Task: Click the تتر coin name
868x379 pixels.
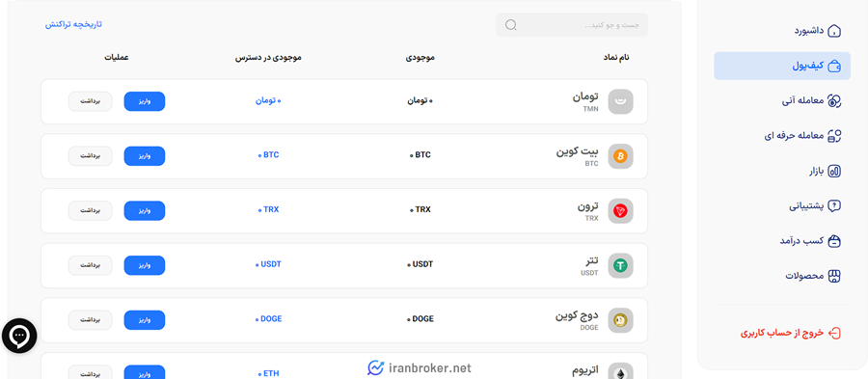Action: [x=591, y=261]
